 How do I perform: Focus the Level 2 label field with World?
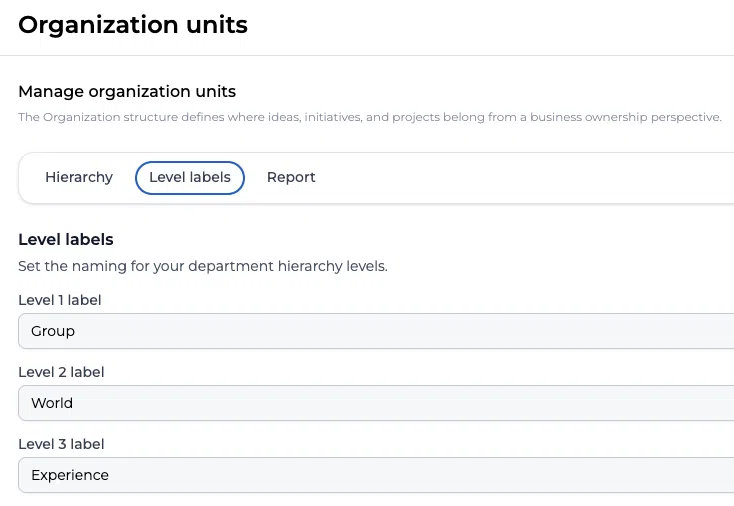coord(376,403)
